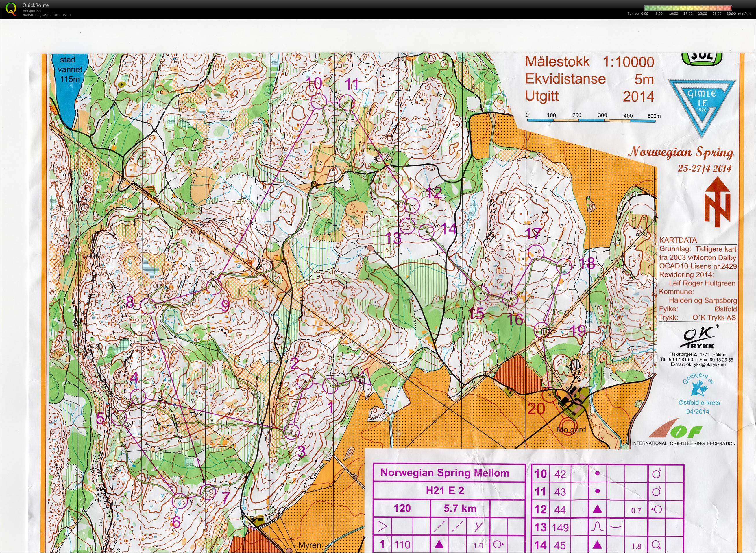Click the control 1 circle on map
This screenshot has height=553, width=756.
pyautogui.click(x=331, y=385)
